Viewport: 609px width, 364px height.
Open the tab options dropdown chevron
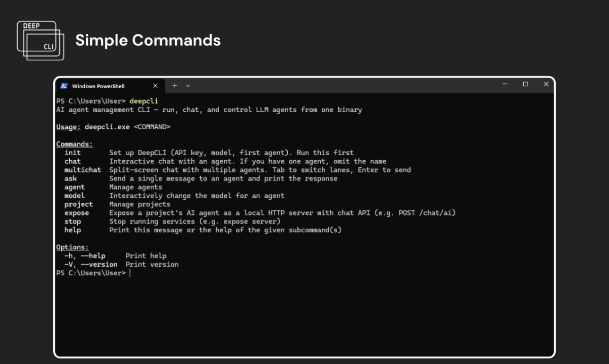188,86
